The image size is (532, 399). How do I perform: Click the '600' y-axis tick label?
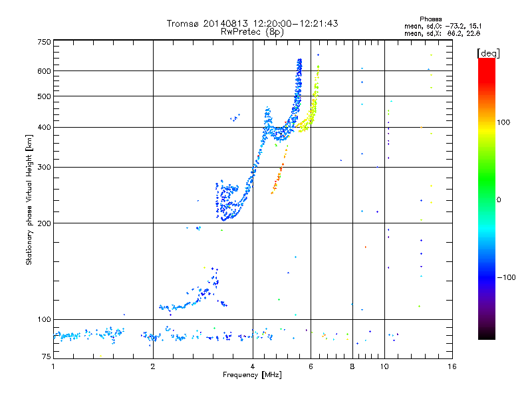click(x=45, y=71)
